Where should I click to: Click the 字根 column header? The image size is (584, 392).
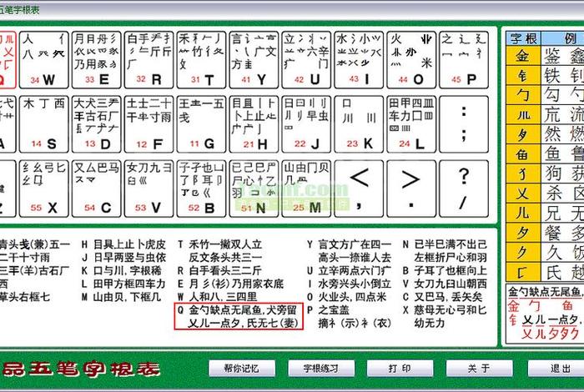[523, 38]
